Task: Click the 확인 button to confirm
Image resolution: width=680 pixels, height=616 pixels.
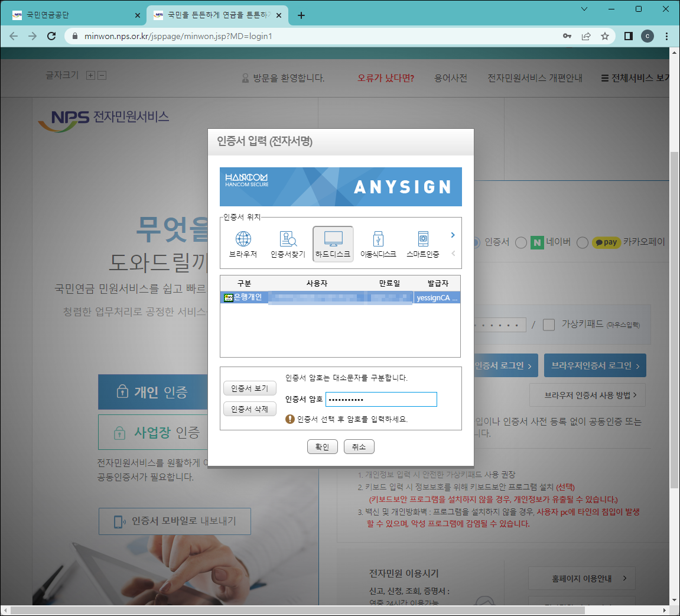Action: click(323, 446)
